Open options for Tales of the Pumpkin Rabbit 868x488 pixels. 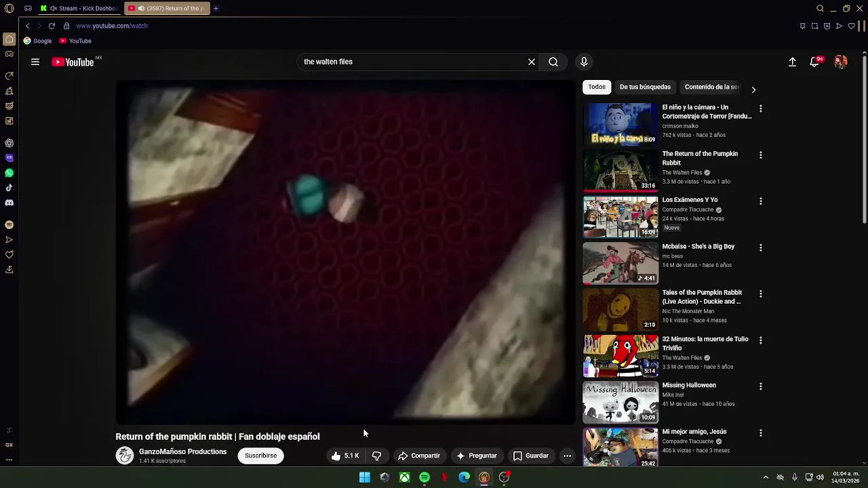tap(761, 293)
